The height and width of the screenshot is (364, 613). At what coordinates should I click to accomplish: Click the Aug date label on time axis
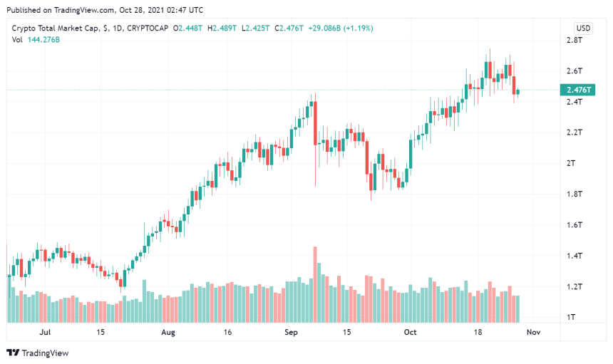(x=168, y=333)
